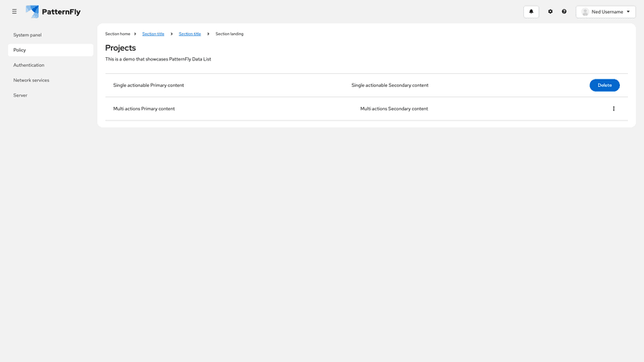Follow the second Section title breadcrumb link
The width and height of the screenshot is (644, 362).
(190, 34)
